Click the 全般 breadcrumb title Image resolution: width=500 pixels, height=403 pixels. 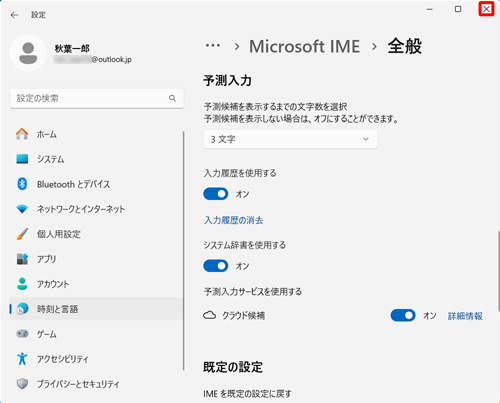click(x=405, y=46)
